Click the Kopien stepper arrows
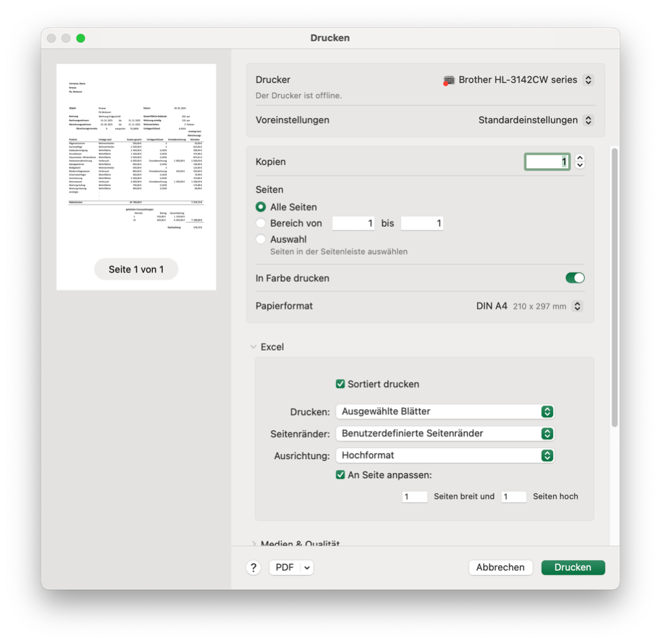This screenshot has width=661, height=644. coord(580,162)
